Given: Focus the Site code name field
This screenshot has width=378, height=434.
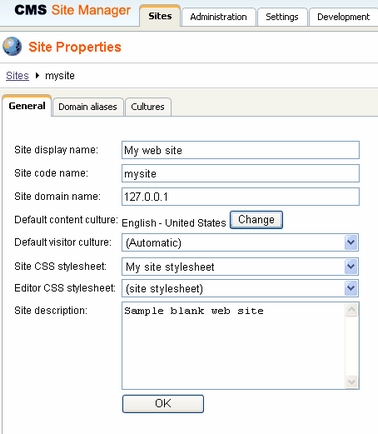Looking at the screenshot, I should pyautogui.click(x=240, y=173).
